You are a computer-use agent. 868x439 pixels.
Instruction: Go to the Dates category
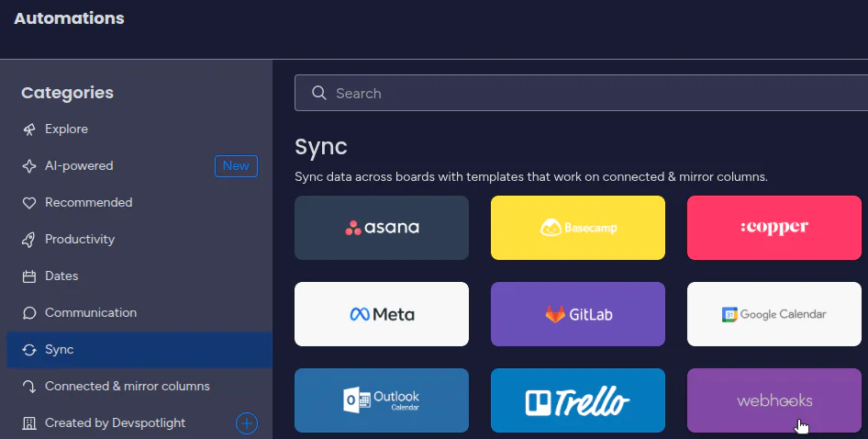(139, 276)
